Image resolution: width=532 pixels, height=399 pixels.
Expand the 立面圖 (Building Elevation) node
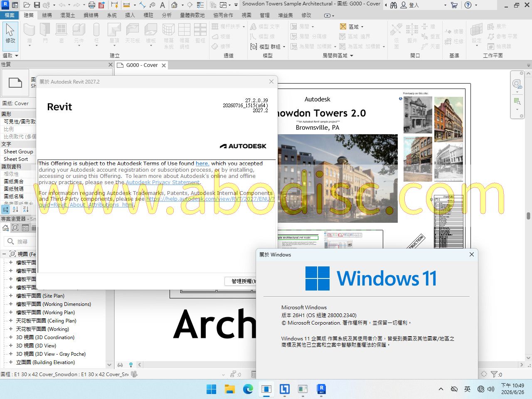(11, 362)
